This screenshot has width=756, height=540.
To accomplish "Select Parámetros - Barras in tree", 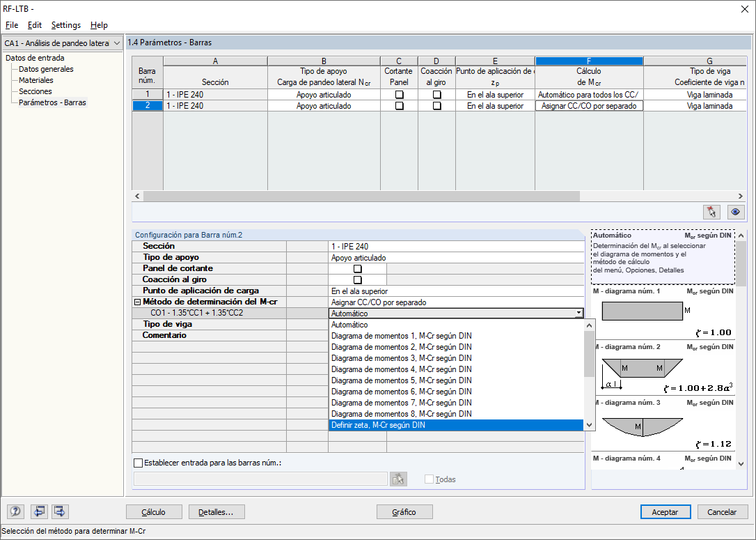I will click(52, 102).
